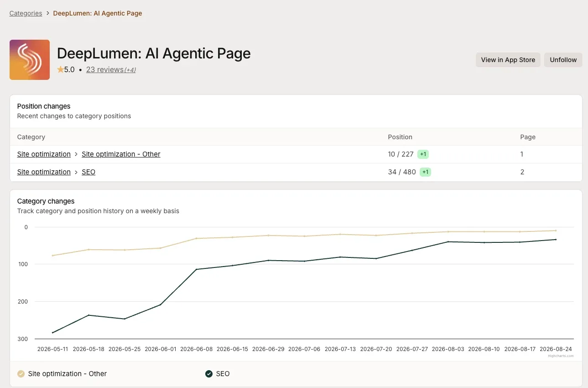Click the (+4) reviews change indicator

click(130, 70)
